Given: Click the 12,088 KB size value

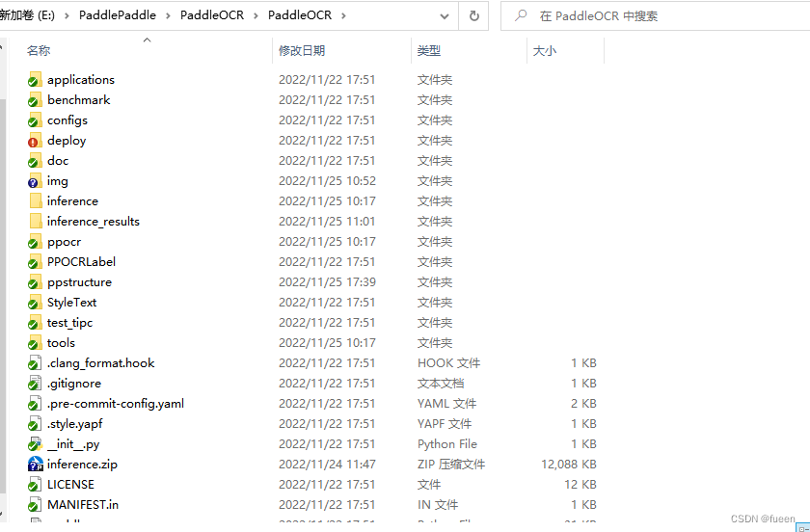Looking at the screenshot, I should (569, 465).
